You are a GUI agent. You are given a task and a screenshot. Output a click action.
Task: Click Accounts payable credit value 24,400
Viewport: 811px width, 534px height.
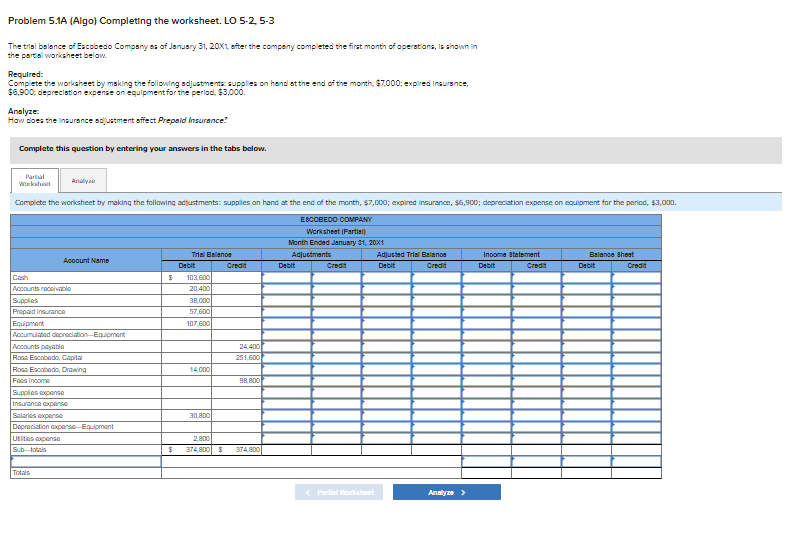coord(249,347)
